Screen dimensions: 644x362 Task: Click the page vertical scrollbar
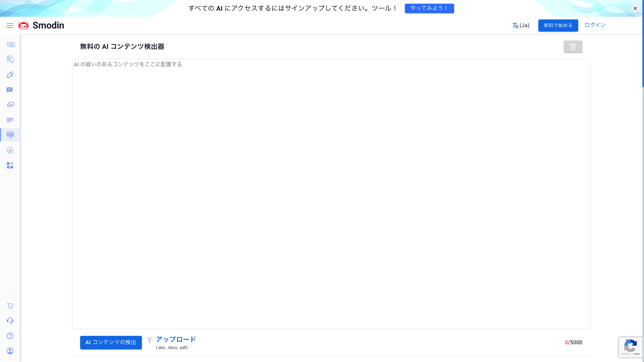[x=643, y=44]
